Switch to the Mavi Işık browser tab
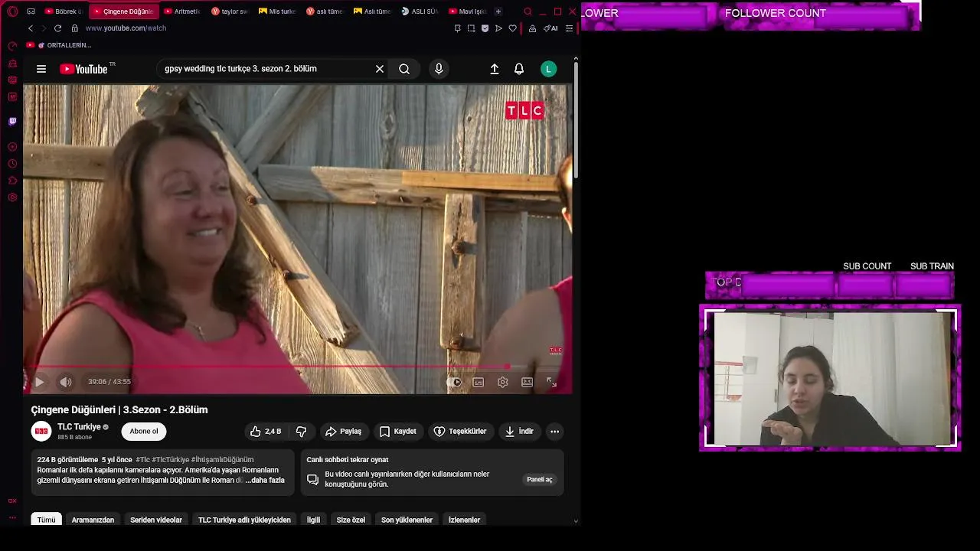The image size is (980, 551). coord(467,11)
